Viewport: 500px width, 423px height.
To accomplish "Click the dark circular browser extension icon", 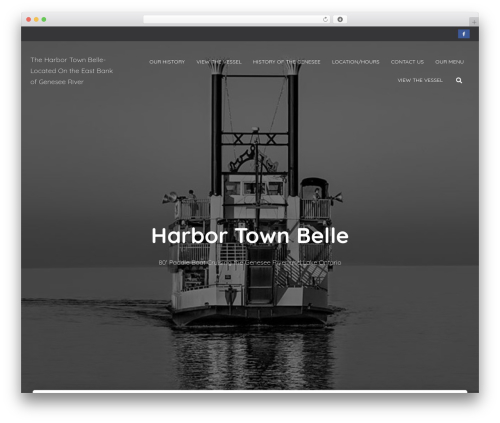I will 340,19.
